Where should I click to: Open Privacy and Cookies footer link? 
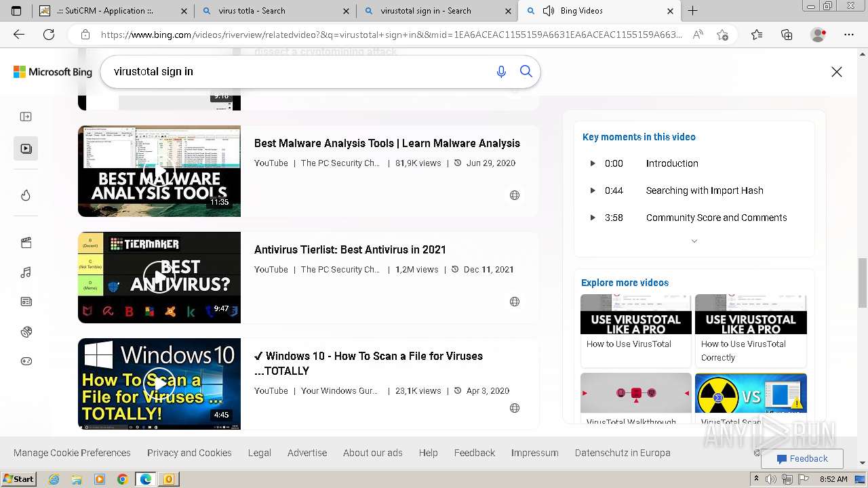coord(189,453)
